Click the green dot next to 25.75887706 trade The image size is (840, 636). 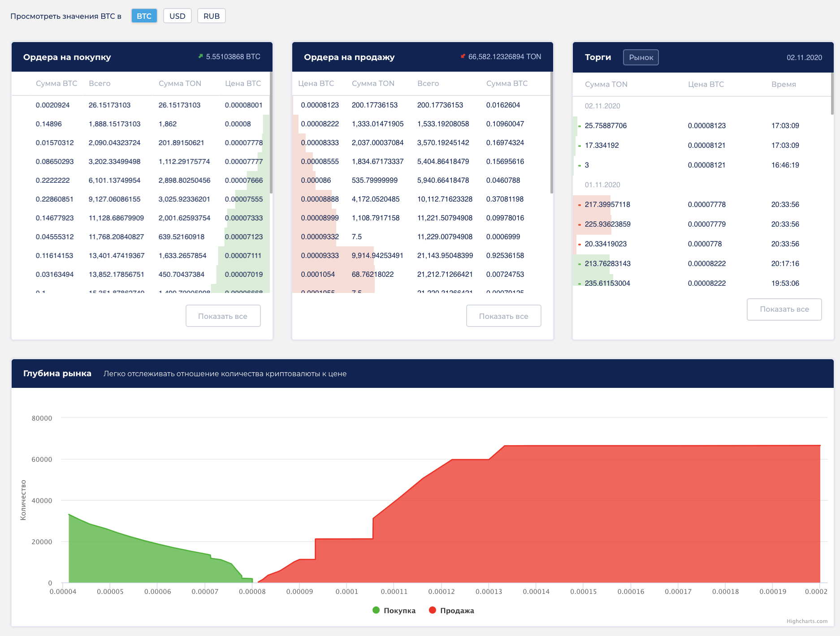coord(580,126)
